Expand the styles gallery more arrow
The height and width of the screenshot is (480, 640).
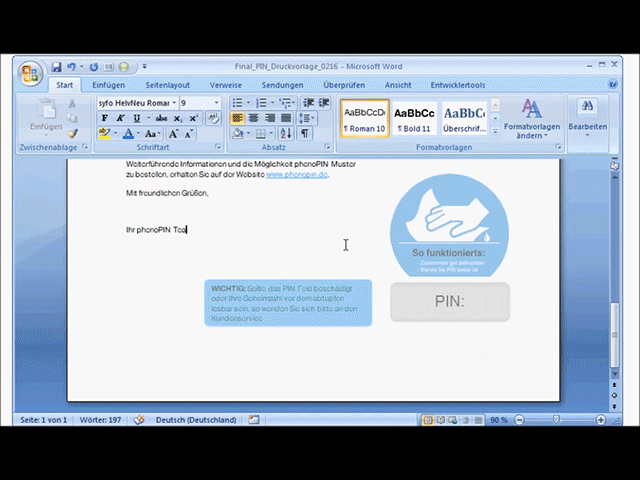pyautogui.click(x=495, y=131)
